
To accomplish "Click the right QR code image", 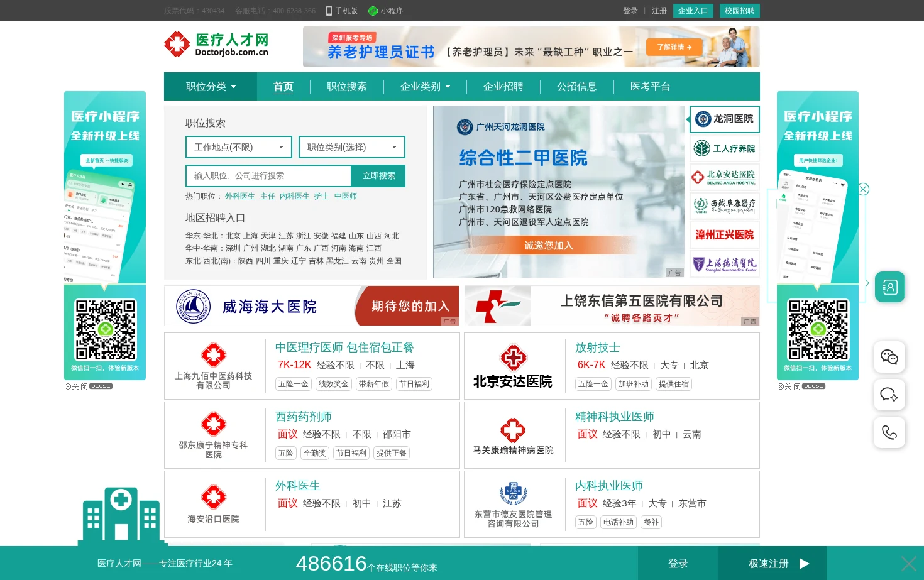I will pyautogui.click(x=818, y=329).
